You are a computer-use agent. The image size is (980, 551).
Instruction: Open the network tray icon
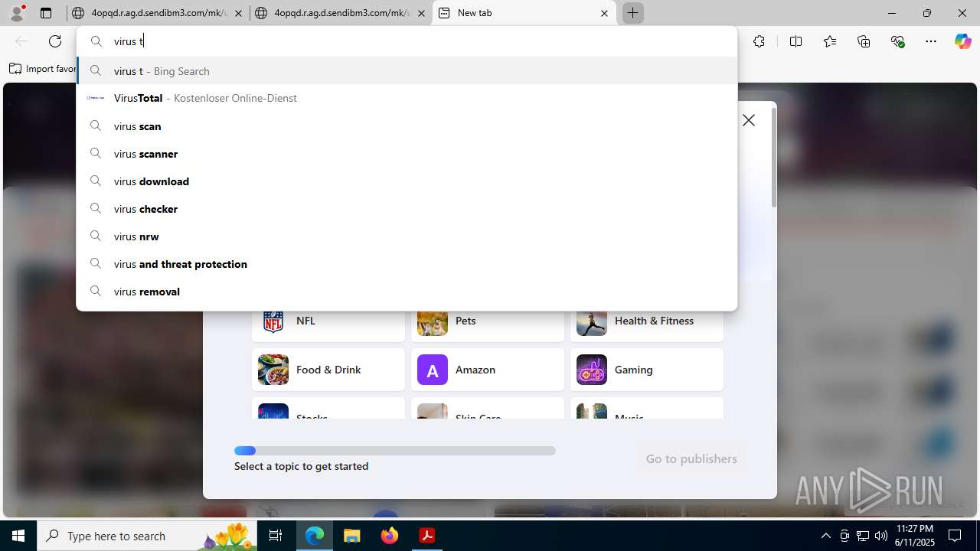[863, 536]
